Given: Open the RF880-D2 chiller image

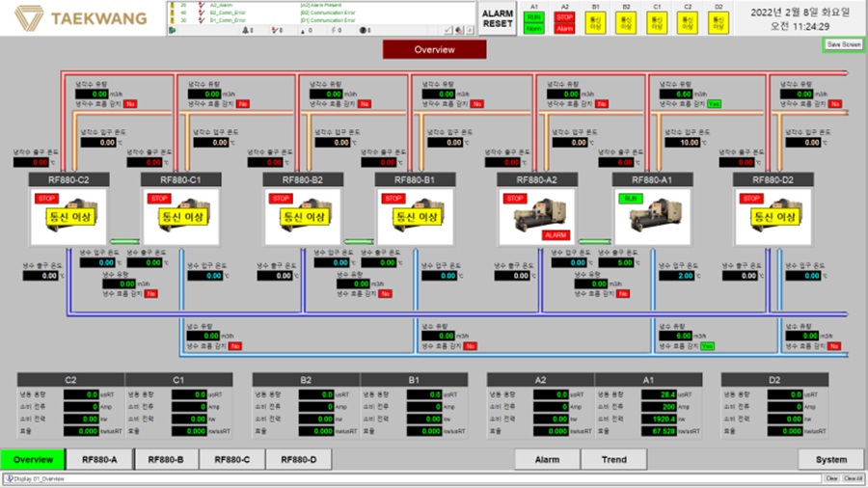Looking at the screenshot, I should (773, 216).
